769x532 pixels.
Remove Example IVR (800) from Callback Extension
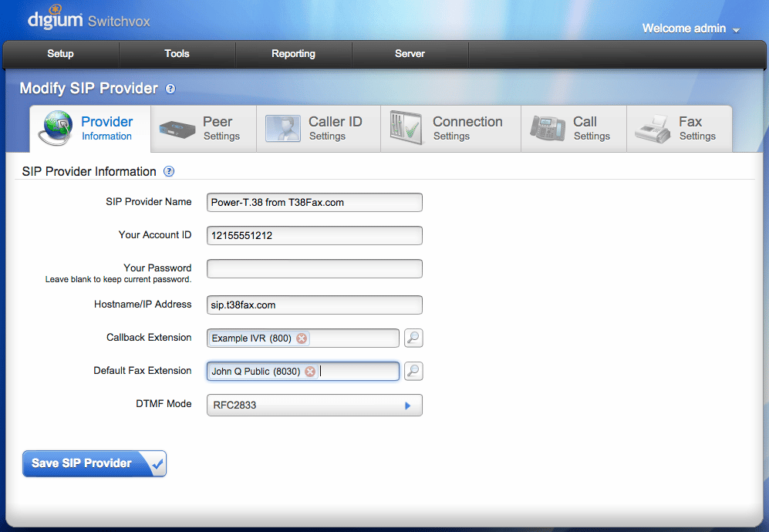pos(302,338)
